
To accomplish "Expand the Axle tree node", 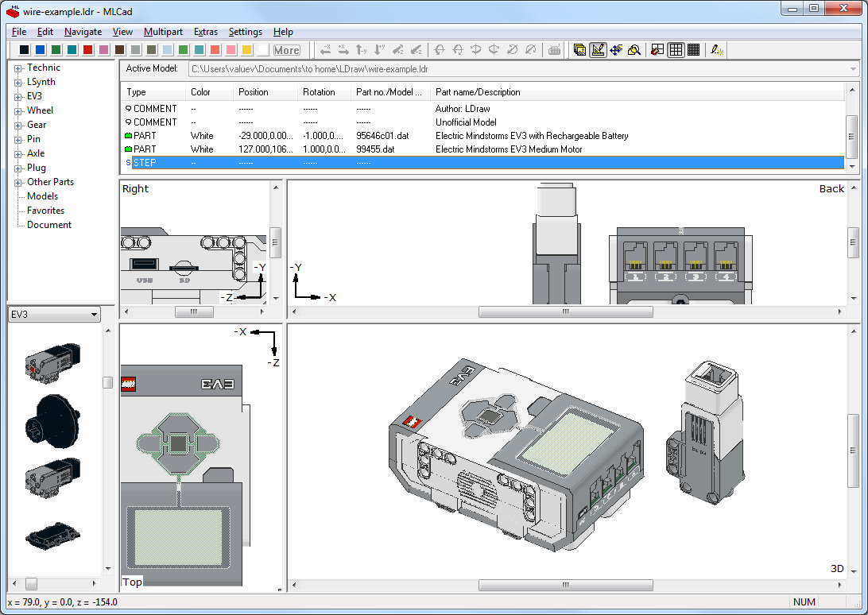I will [17, 154].
